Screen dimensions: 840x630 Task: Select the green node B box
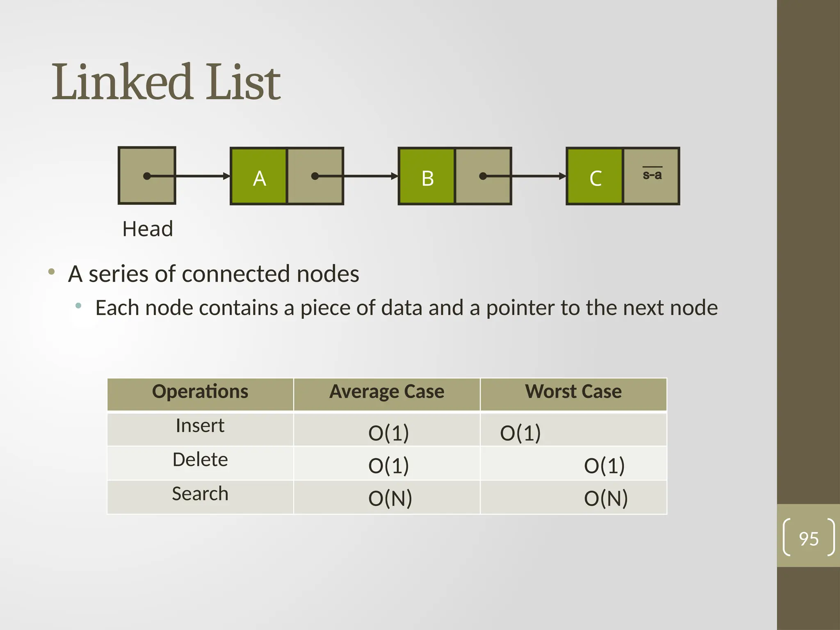pos(427,176)
